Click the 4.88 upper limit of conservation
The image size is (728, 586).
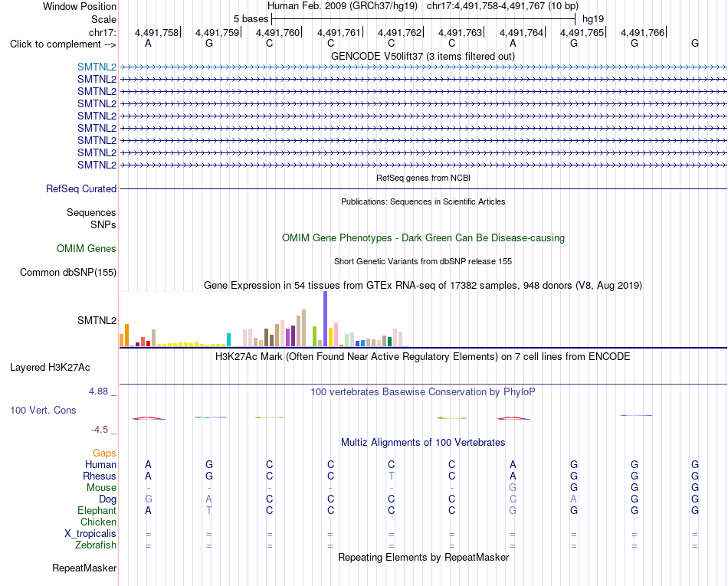click(x=98, y=391)
